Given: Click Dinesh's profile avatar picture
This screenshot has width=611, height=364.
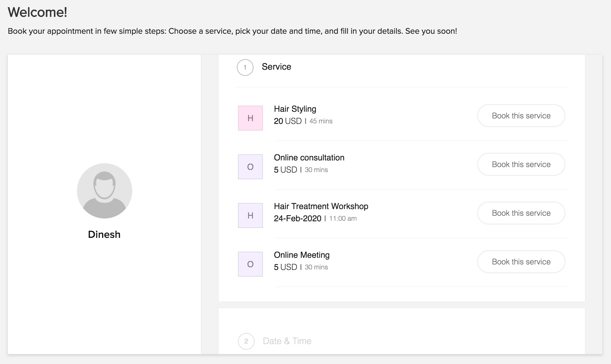Looking at the screenshot, I should coord(104,191).
